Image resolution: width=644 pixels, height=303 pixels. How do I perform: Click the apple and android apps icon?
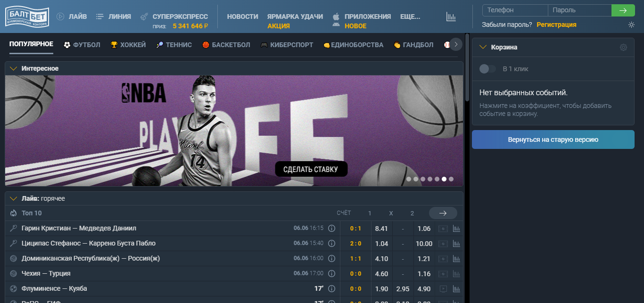point(336,20)
